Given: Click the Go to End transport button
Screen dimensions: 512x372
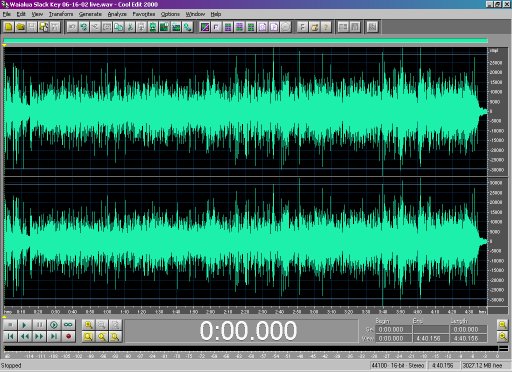Looking at the screenshot, I should point(54,336).
